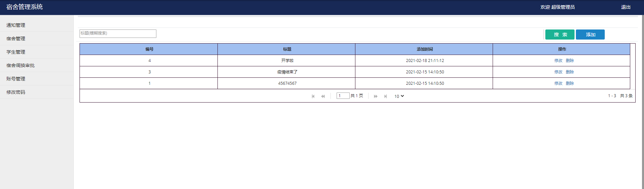Click 修改 for the 45674567 row

tap(558, 83)
